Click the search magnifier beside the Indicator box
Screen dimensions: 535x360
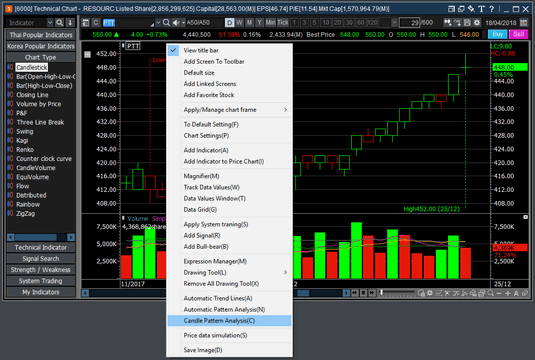click(60, 23)
